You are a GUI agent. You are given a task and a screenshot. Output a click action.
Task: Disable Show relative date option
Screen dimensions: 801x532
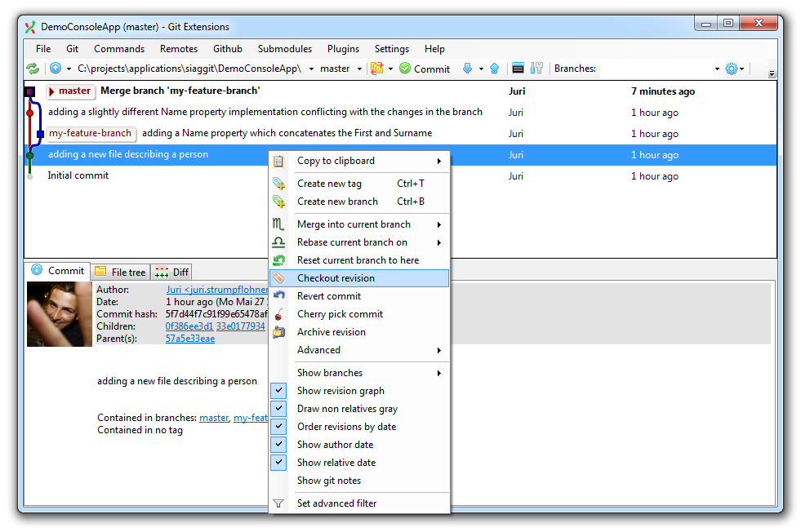point(278,463)
